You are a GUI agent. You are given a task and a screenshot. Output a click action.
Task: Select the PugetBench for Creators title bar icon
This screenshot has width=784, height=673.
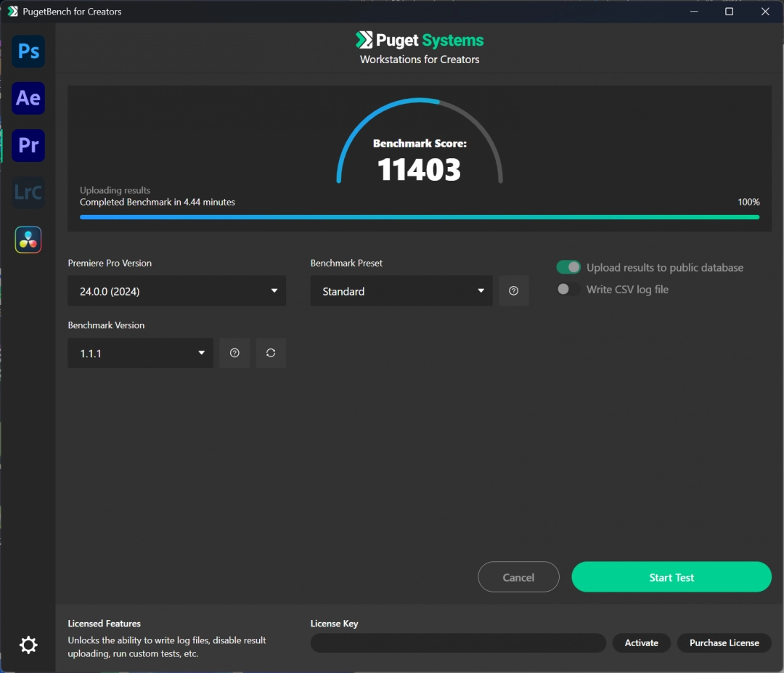pyautogui.click(x=12, y=11)
